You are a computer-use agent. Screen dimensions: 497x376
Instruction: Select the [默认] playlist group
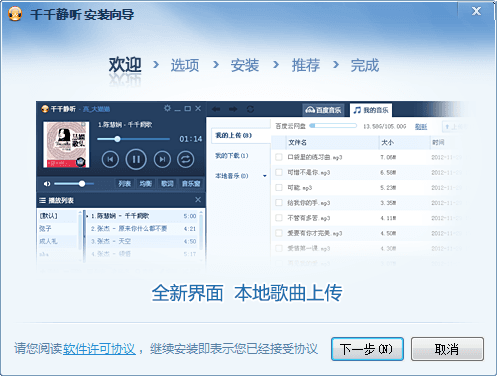pos(48,216)
